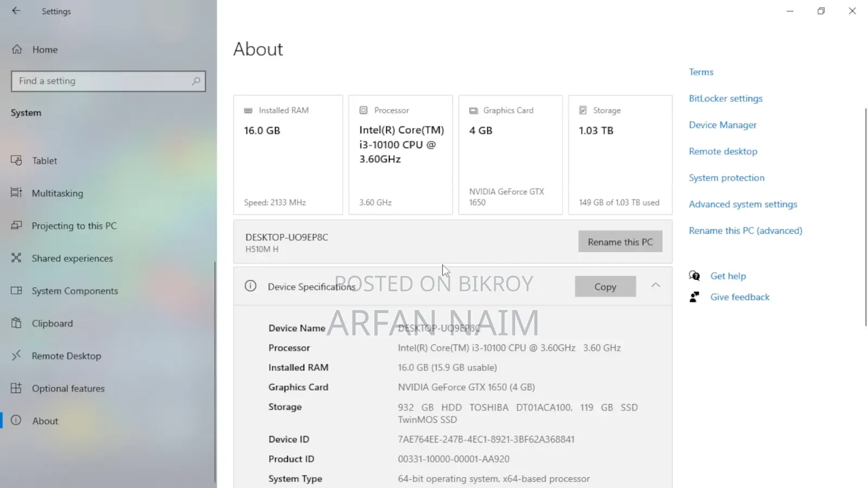Click the Give feedback link

(740, 297)
